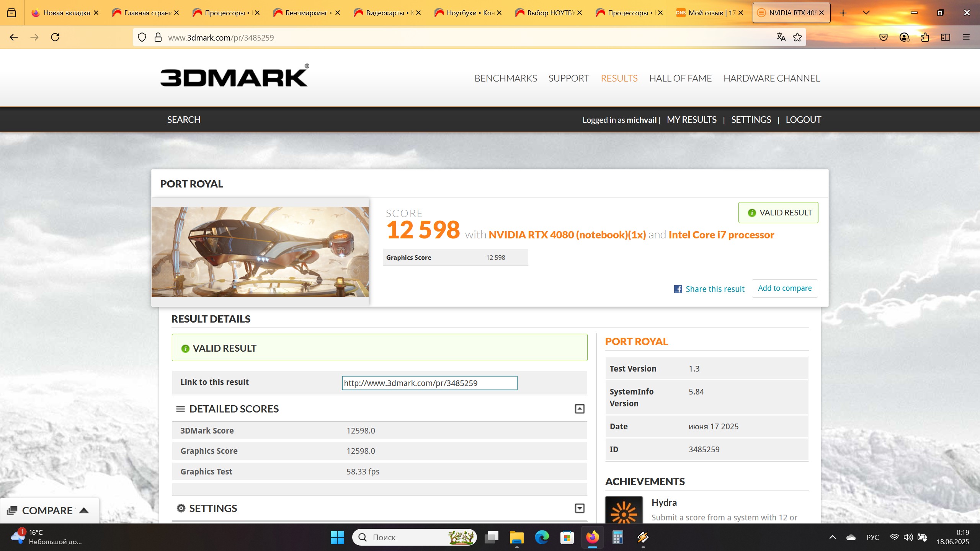Open Microsoft Edge from taskbar
The image size is (980, 551).
542,537
